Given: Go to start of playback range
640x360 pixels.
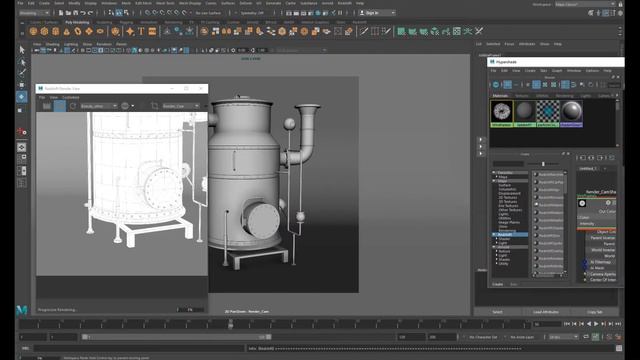Looking at the screenshot, I should [567, 324].
